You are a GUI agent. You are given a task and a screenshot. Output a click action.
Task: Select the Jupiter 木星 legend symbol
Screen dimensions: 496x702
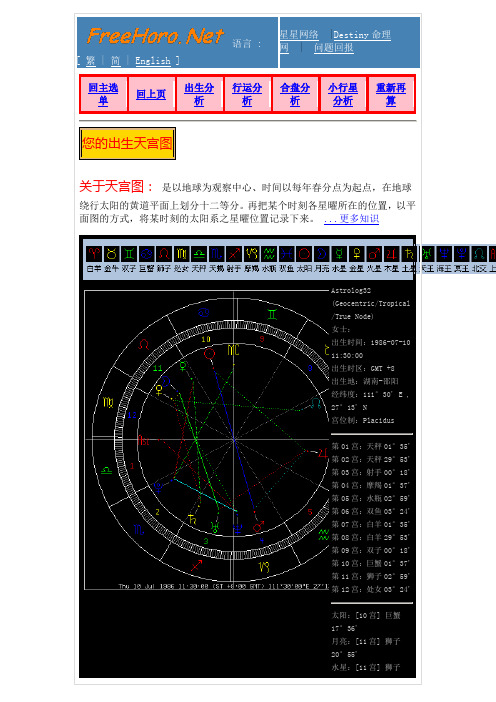(x=391, y=254)
